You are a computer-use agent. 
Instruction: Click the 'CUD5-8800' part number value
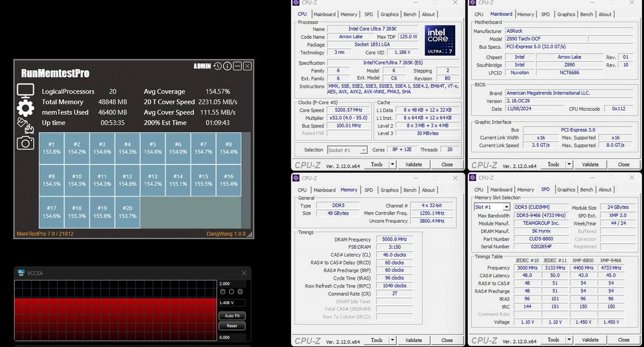click(541, 239)
